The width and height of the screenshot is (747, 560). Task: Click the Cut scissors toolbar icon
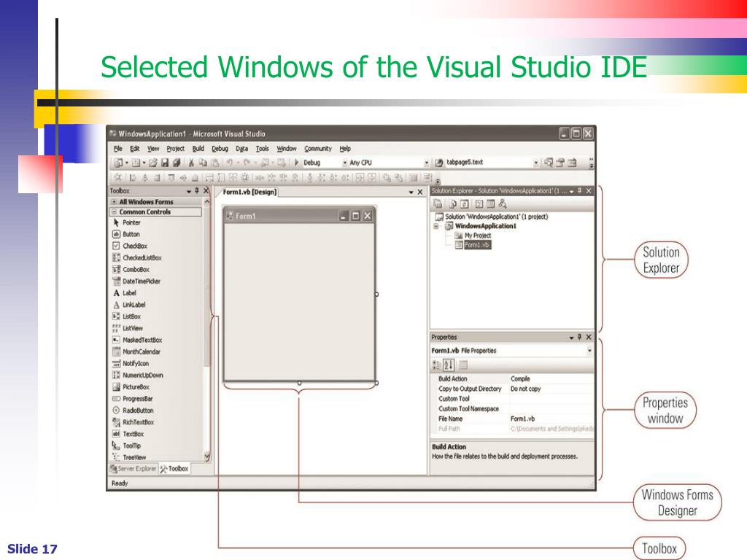(x=191, y=163)
